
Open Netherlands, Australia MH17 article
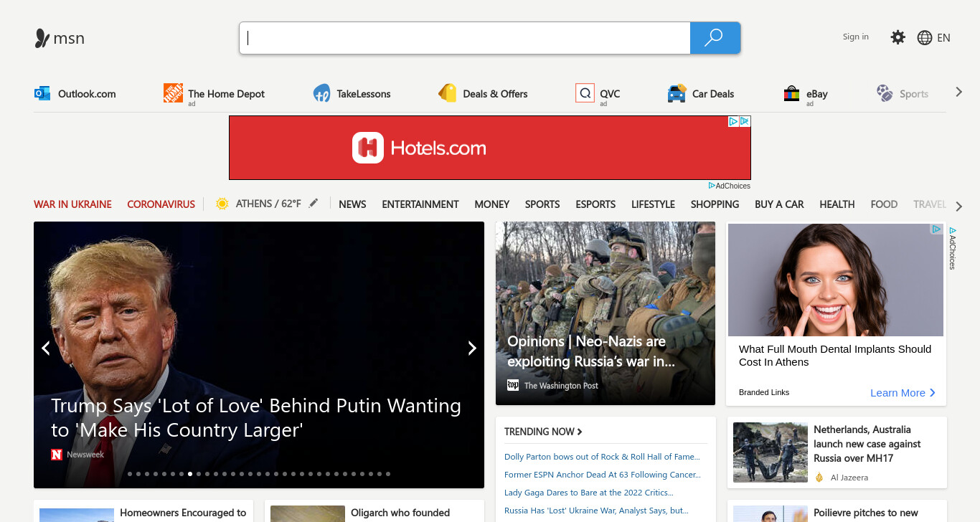[867, 444]
